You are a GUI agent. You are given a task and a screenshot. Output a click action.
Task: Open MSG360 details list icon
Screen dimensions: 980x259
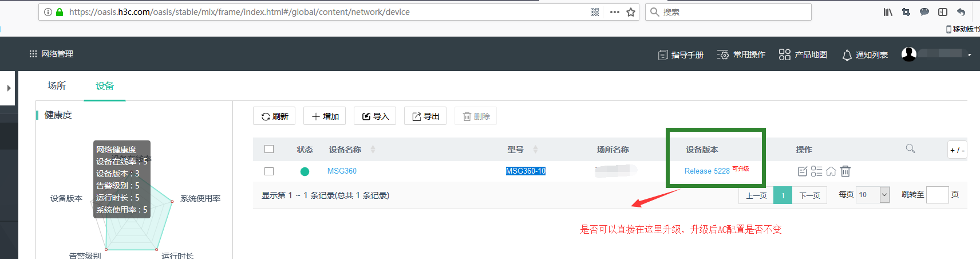point(816,171)
